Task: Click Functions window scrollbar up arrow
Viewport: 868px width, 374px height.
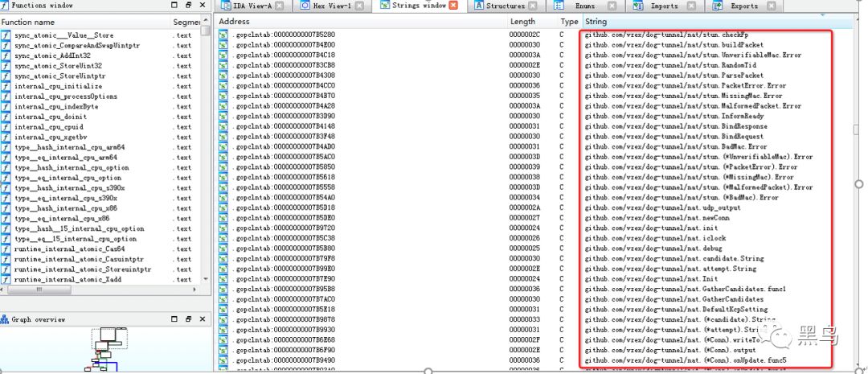Action: [x=206, y=22]
